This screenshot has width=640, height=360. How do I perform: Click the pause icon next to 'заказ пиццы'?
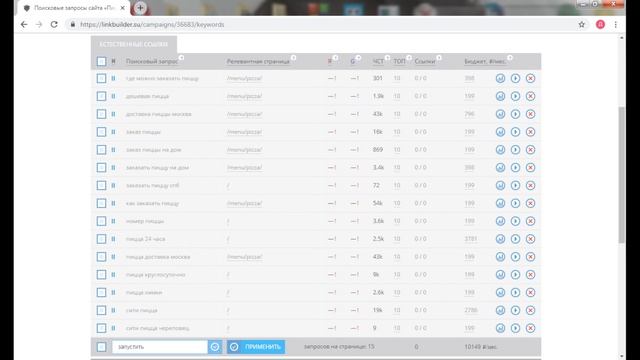coord(113,132)
